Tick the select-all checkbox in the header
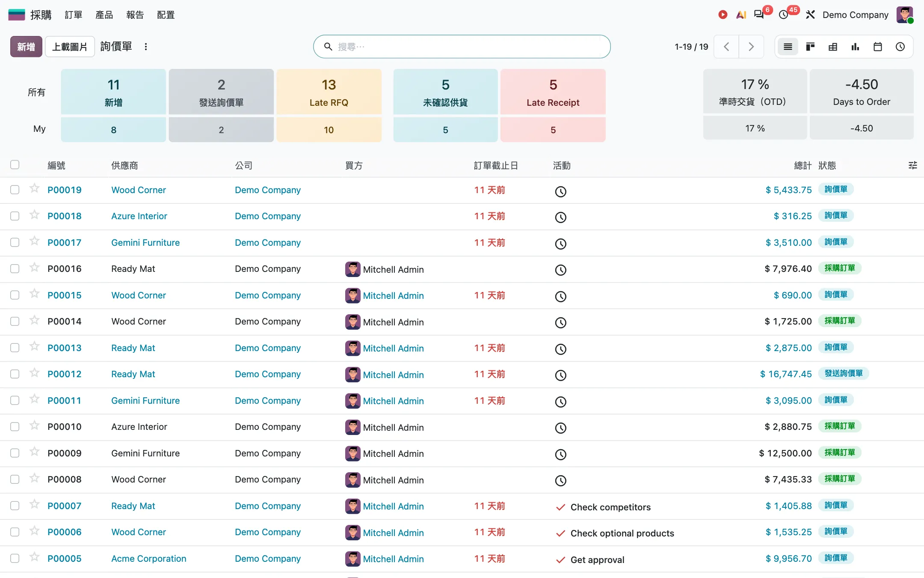The image size is (924, 578). point(15,165)
